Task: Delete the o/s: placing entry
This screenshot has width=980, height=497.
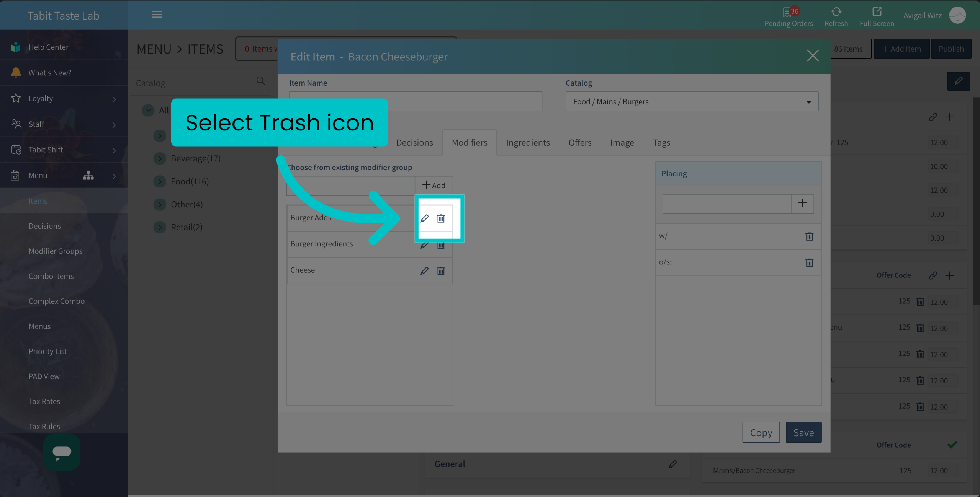Action: [809, 262]
